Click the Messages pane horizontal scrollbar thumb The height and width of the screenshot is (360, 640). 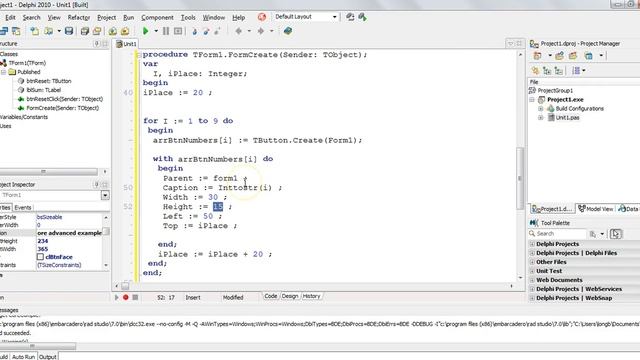[38, 347]
